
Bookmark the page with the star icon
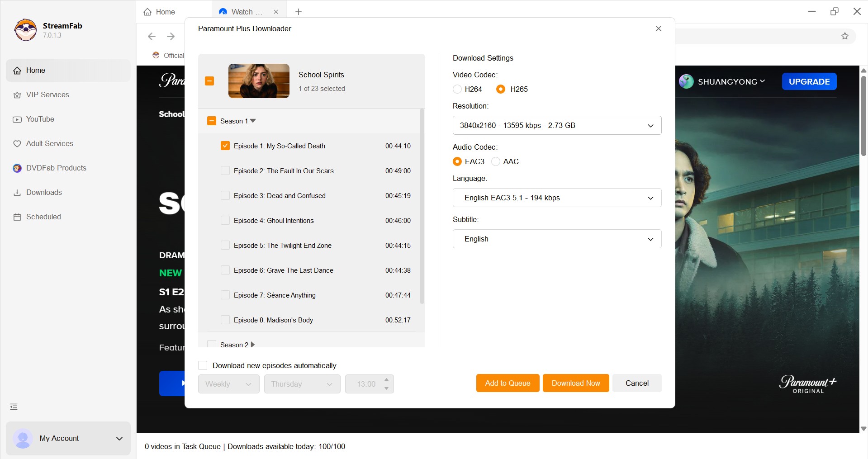844,36
